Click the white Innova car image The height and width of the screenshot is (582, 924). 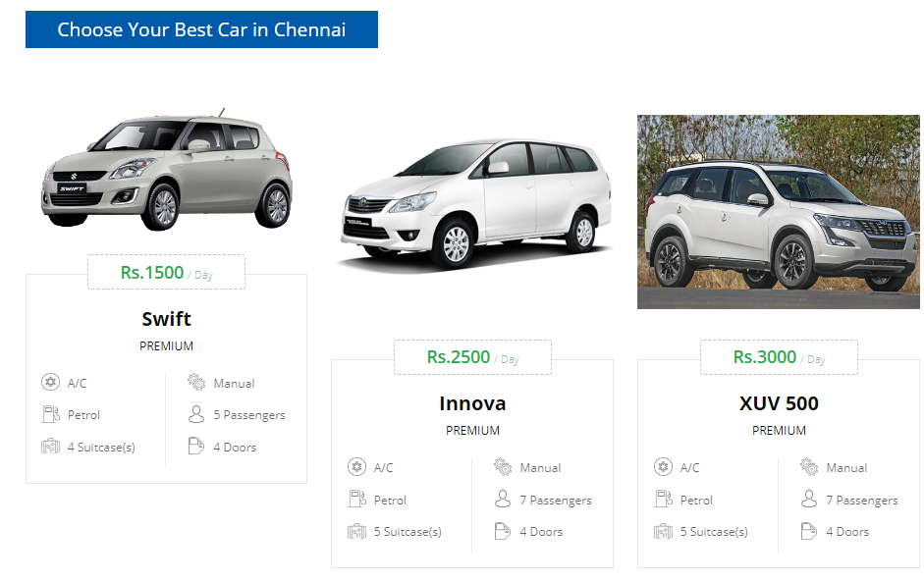click(476, 205)
